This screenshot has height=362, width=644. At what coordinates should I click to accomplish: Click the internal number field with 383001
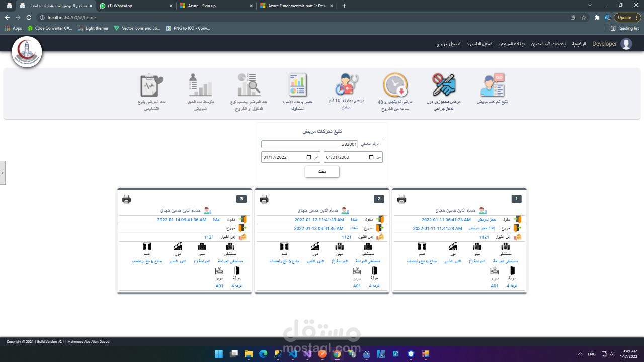(x=309, y=144)
